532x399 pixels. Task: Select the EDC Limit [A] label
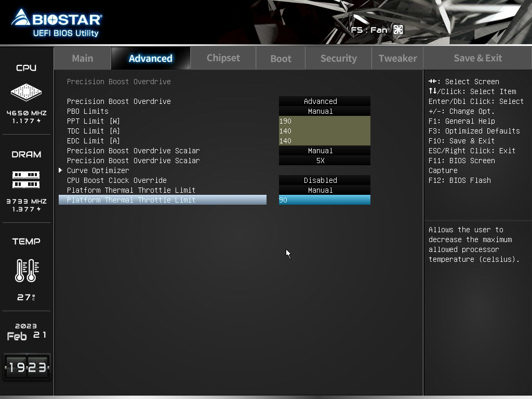click(94, 140)
